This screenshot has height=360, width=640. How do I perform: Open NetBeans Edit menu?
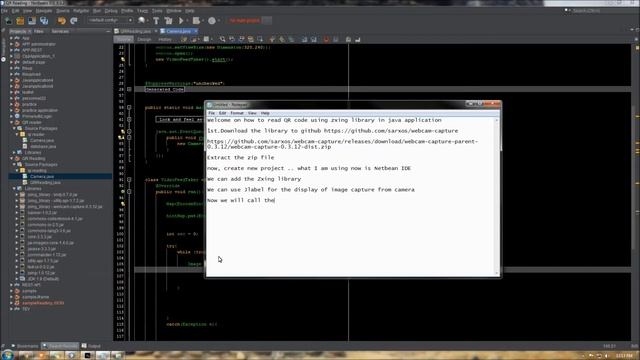[15, 11]
